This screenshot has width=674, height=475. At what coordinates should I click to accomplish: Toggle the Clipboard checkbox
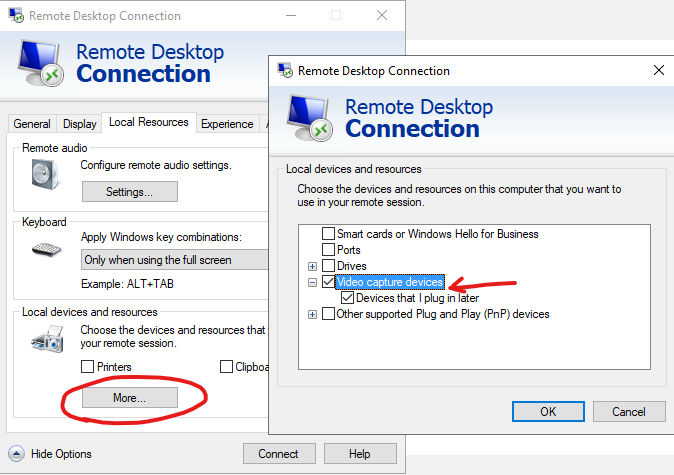[x=226, y=366]
